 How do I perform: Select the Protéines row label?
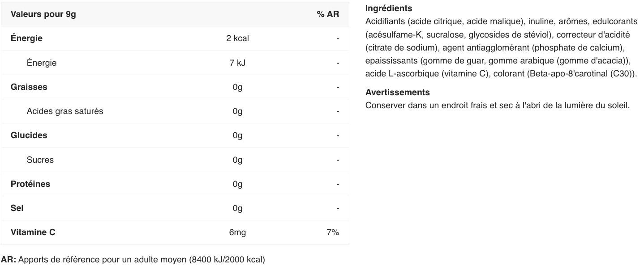click(30, 184)
